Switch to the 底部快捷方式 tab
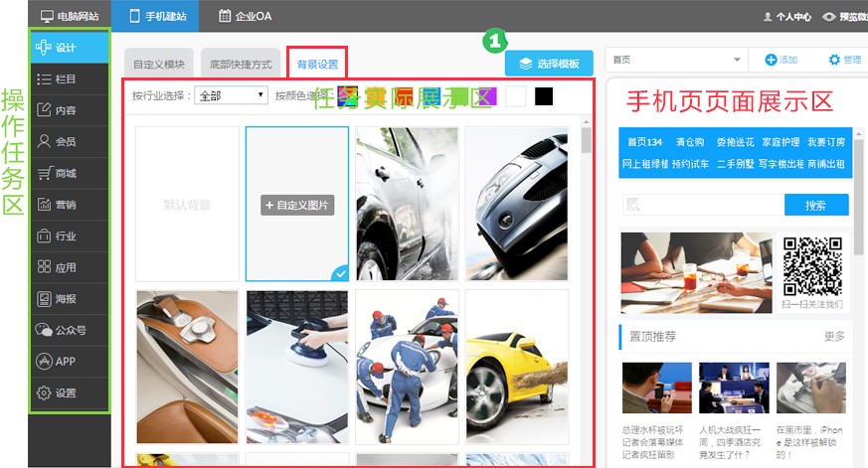The height and width of the screenshot is (468, 868). click(240, 65)
